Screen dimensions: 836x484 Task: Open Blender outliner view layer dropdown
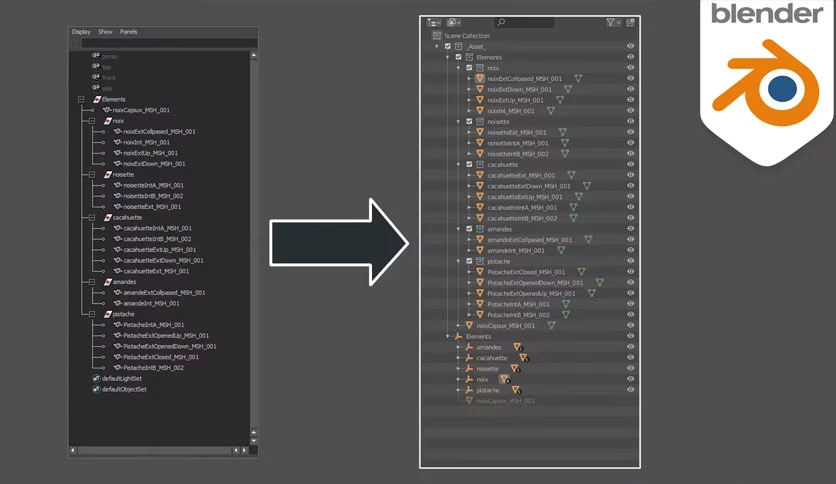click(454, 22)
